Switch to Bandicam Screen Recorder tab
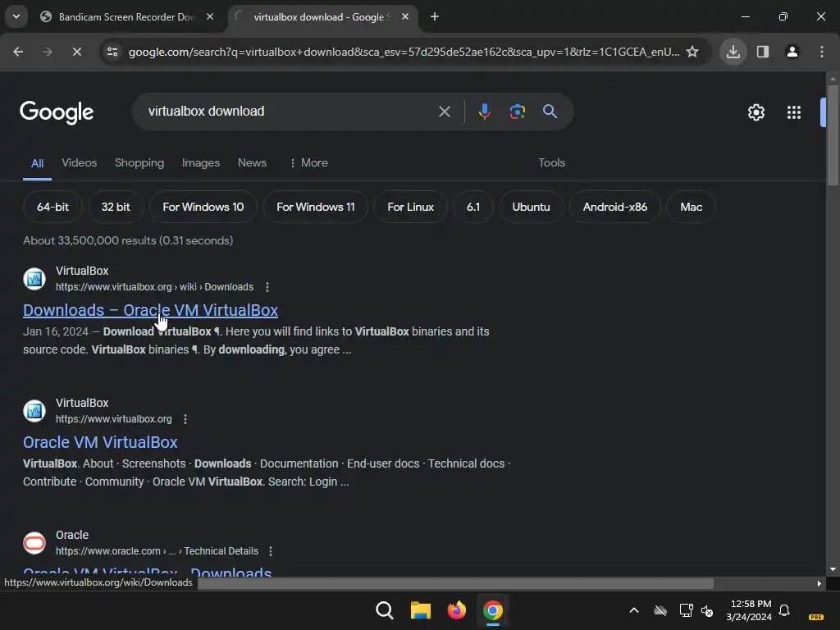Screen dimensions: 840x630 [126, 16]
